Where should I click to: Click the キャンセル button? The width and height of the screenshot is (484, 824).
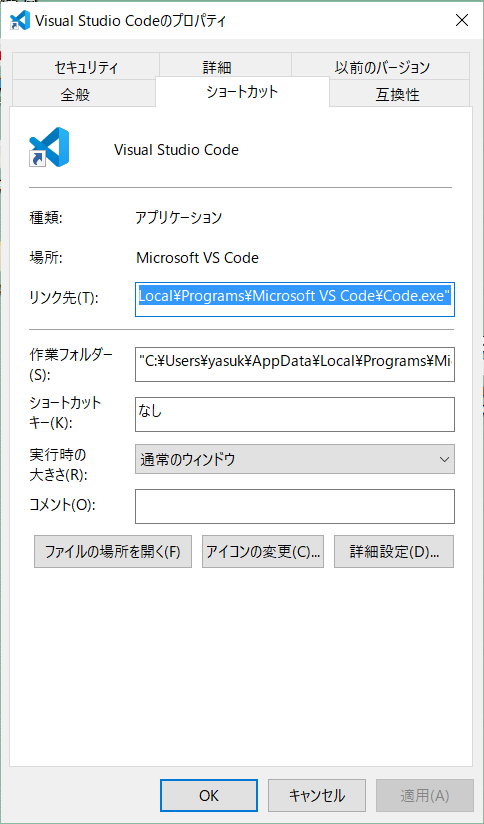(317, 795)
